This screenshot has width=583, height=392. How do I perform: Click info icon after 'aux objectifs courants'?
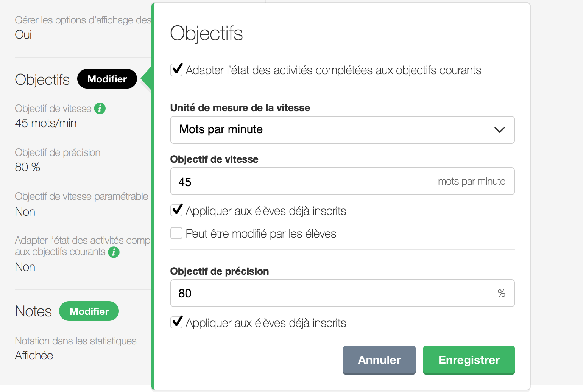(x=114, y=252)
